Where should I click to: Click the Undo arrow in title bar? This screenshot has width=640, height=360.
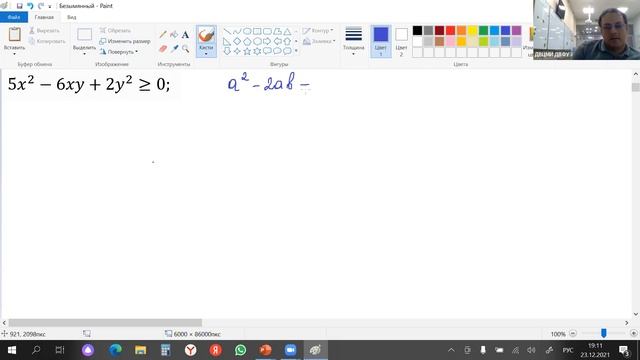point(30,6)
